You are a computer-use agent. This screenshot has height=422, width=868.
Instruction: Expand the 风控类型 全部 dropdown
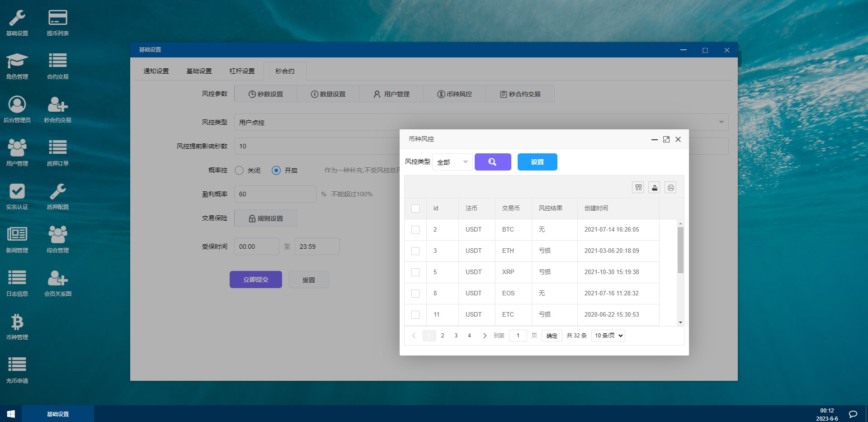(x=452, y=162)
